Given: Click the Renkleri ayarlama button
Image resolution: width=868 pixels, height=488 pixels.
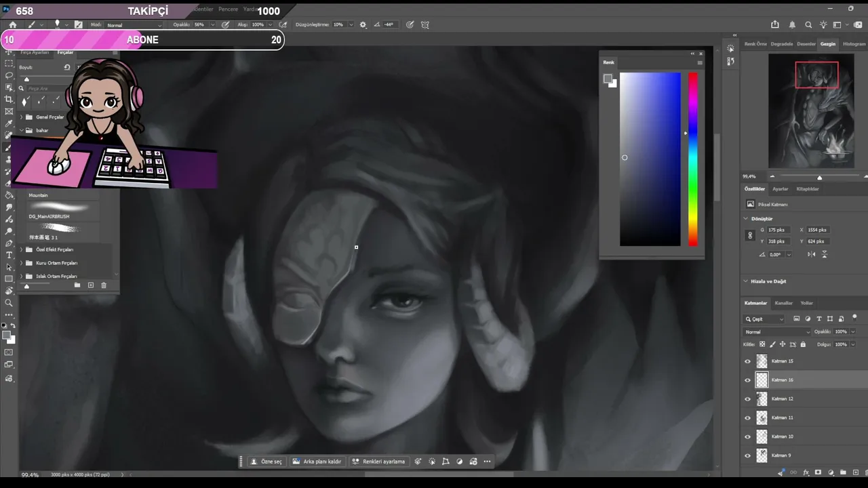Looking at the screenshot, I should pos(378,462).
